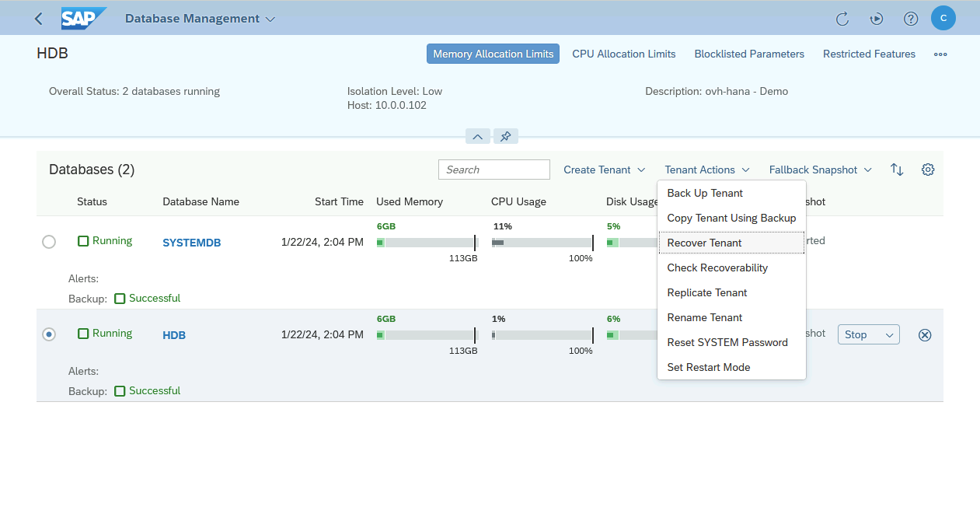Click the pin header icon

click(506, 137)
